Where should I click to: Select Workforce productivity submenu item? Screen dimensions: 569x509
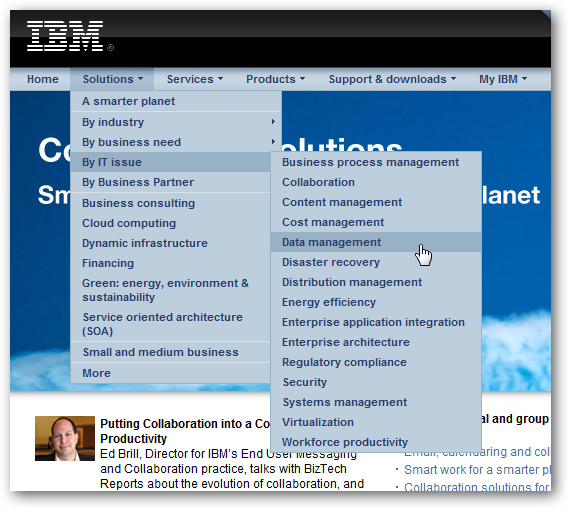(376, 442)
